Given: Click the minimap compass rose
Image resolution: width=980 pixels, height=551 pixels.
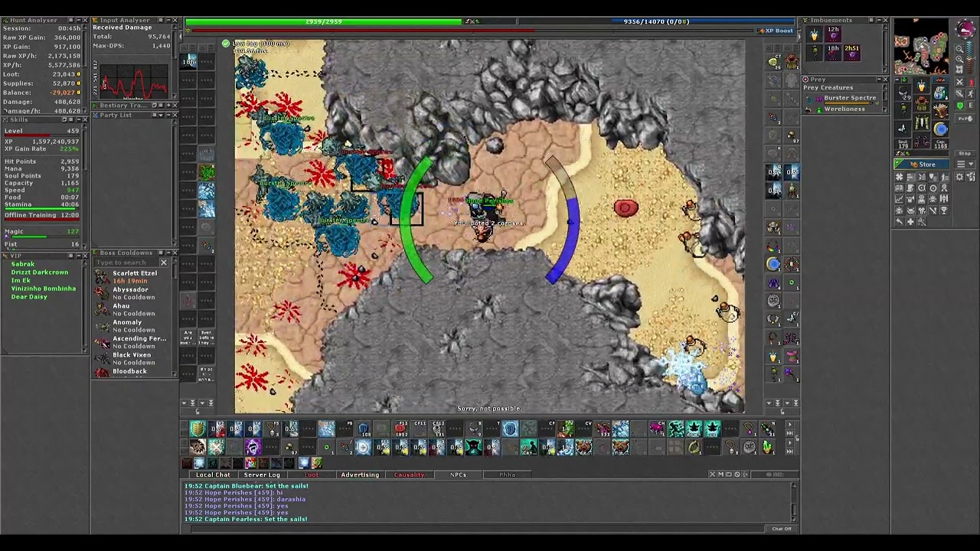Looking at the screenshot, I should coord(965,30).
